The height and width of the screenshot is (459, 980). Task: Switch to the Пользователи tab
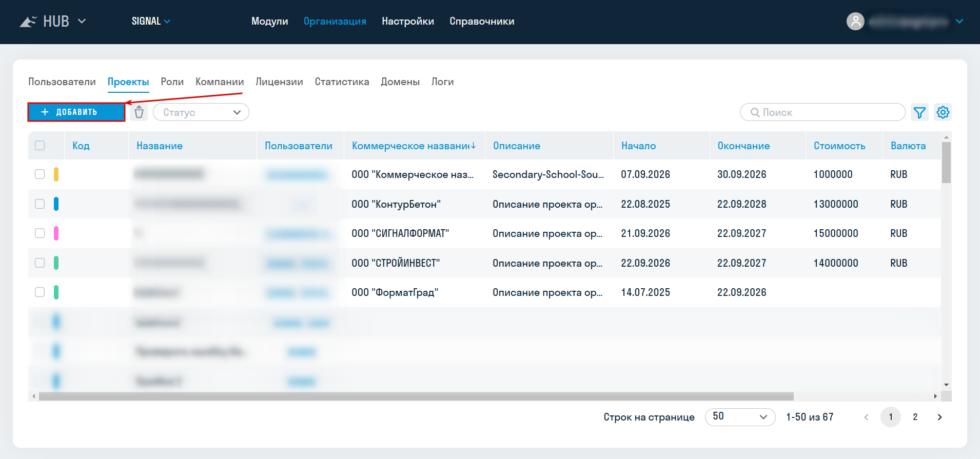[x=62, y=82]
